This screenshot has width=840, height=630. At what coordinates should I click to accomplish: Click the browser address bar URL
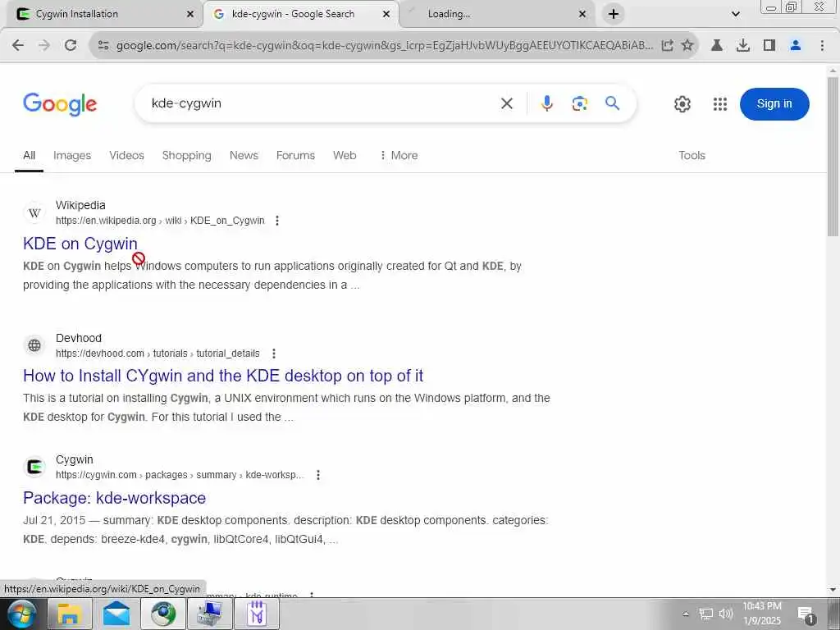tap(384, 46)
